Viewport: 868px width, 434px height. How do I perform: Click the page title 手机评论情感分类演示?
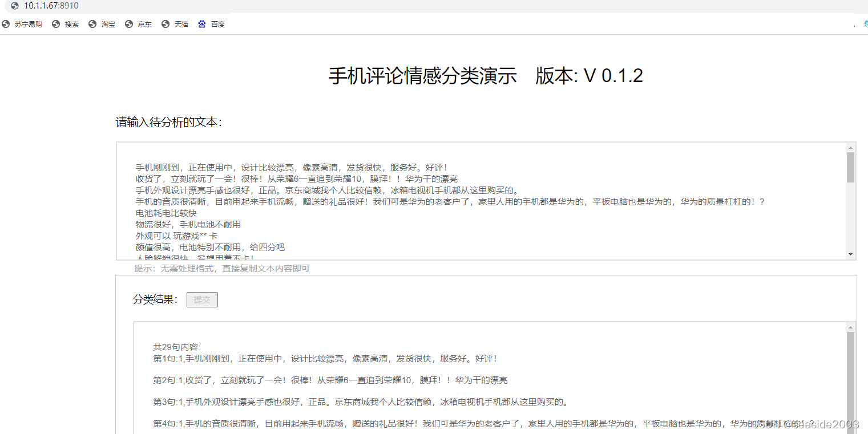[x=423, y=76]
